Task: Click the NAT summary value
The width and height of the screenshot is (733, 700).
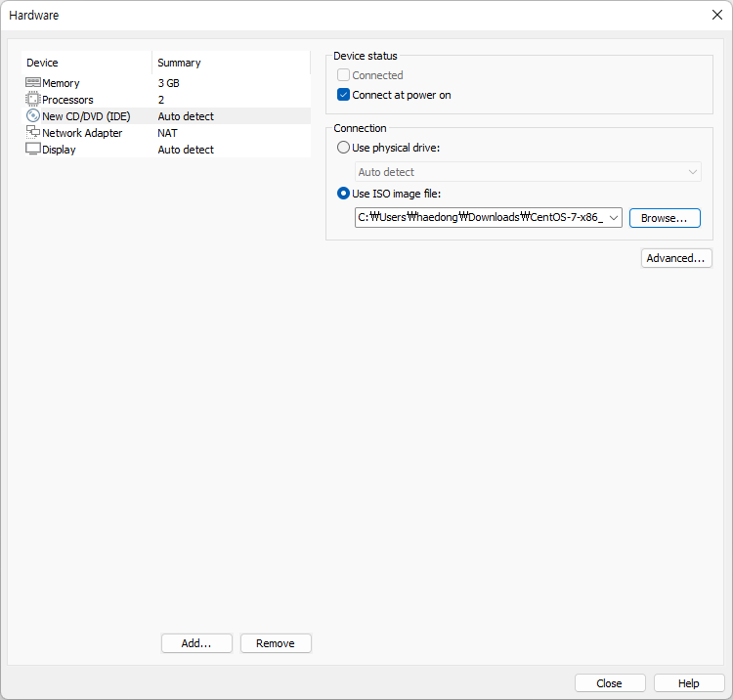Action: click(167, 133)
